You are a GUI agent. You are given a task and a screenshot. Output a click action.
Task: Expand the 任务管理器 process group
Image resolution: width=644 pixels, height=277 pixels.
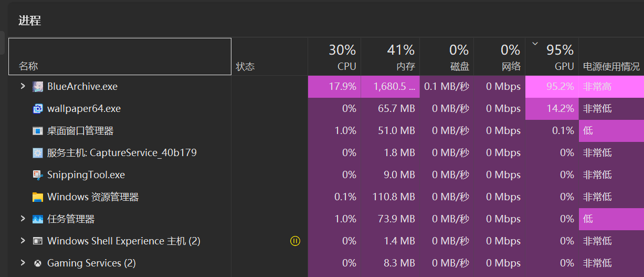tap(23, 219)
